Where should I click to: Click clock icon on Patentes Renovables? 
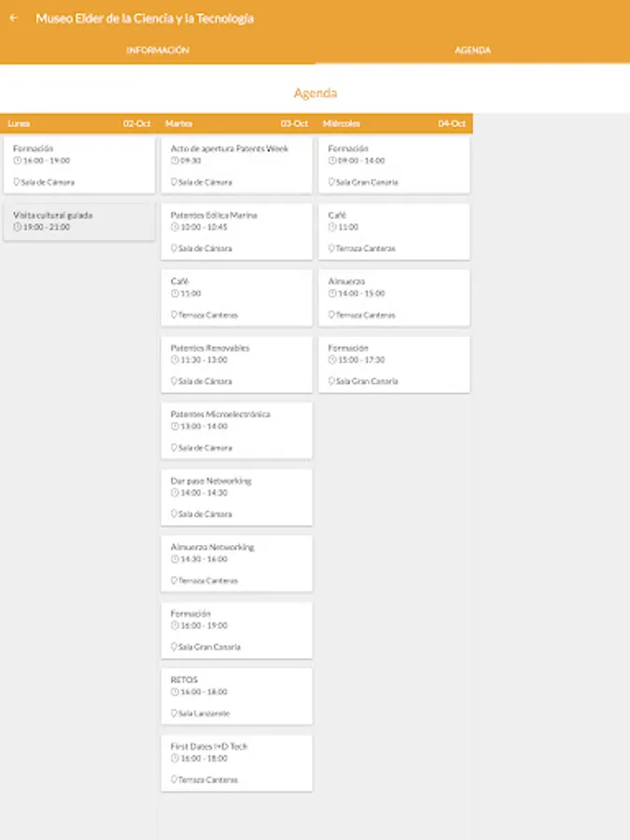click(175, 360)
